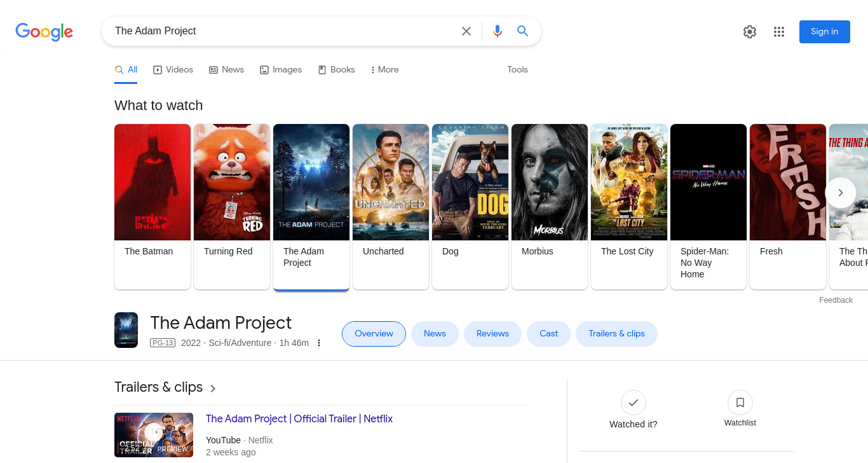Clear the search box with X icon
Image resolution: width=868 pixels, height=463 pixels.
point(466,31)
